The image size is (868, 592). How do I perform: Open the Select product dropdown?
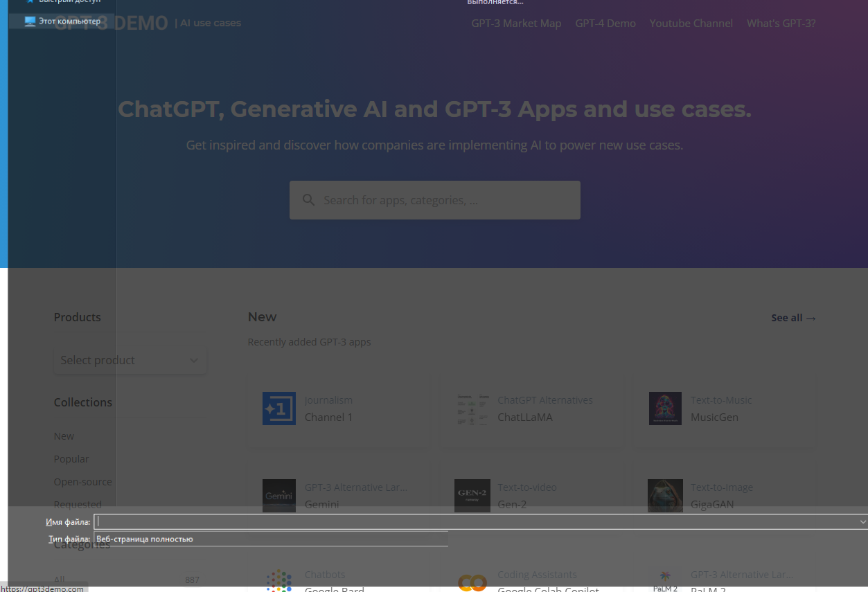point(130,360)
